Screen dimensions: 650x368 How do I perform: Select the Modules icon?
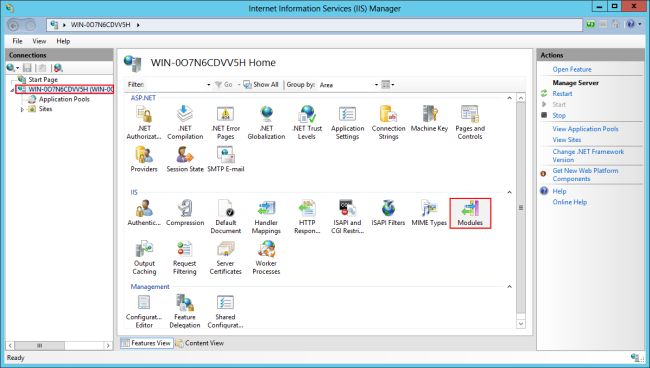(x=470, y=213)
